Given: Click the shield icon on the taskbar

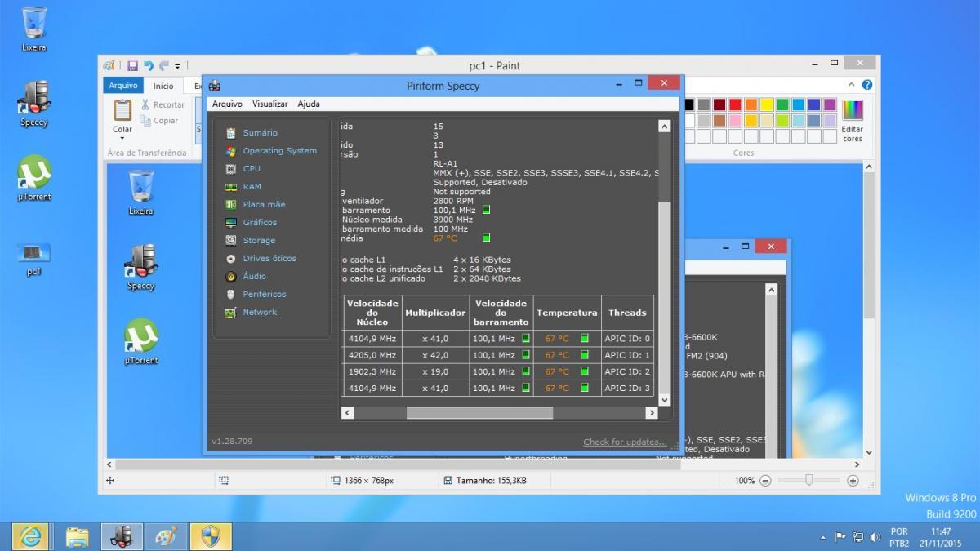Looking at the screenshot, I should [x=211, y=536].
